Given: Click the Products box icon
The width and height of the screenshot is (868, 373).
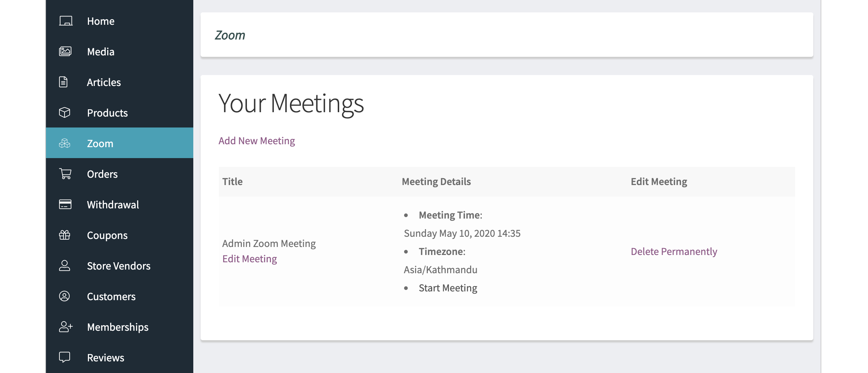Looking at the screenshot, I should click(x=65, y=113).
